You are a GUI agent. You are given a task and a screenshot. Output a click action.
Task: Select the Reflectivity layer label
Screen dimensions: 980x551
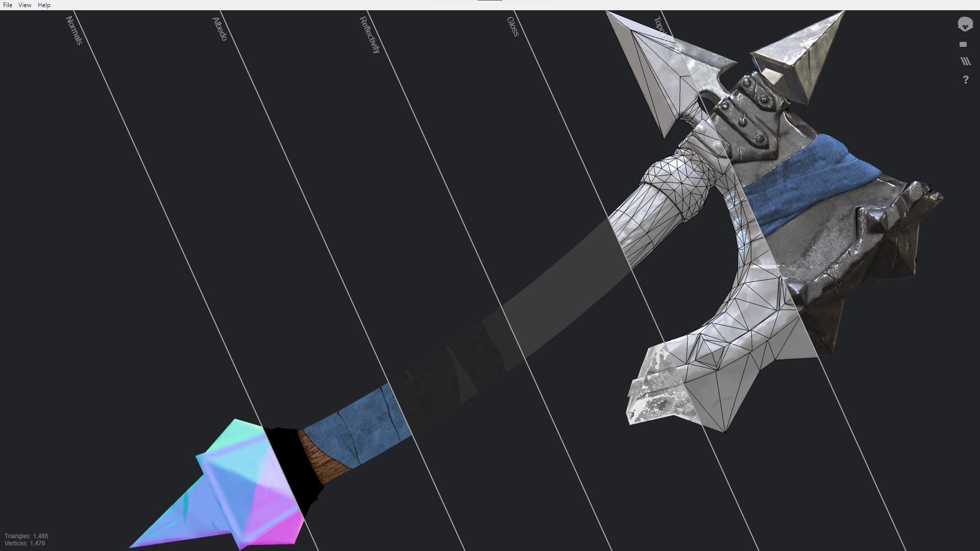click(x=370, y=35)
